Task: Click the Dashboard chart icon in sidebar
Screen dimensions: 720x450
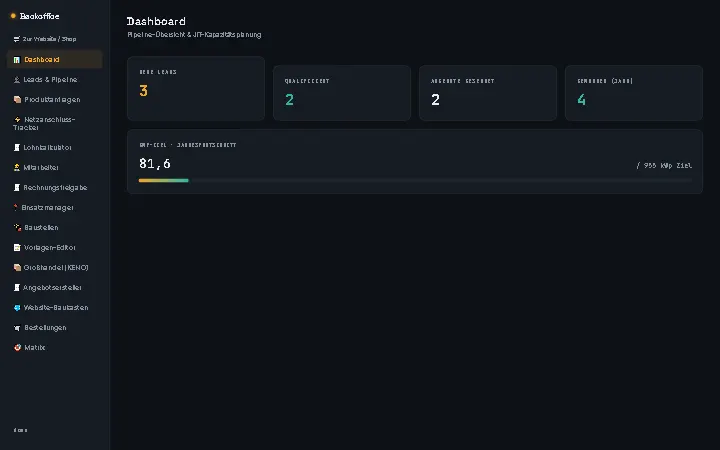Action: tap(17, 60)
